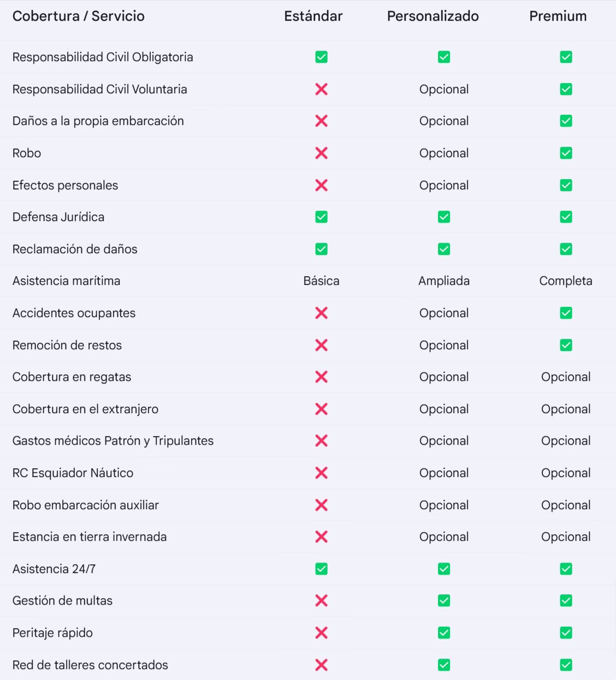This screenshot has width=616, height=680.
Task: Click Premium Opcional for Cobertura en el extranjero
Action: (566, 409)
